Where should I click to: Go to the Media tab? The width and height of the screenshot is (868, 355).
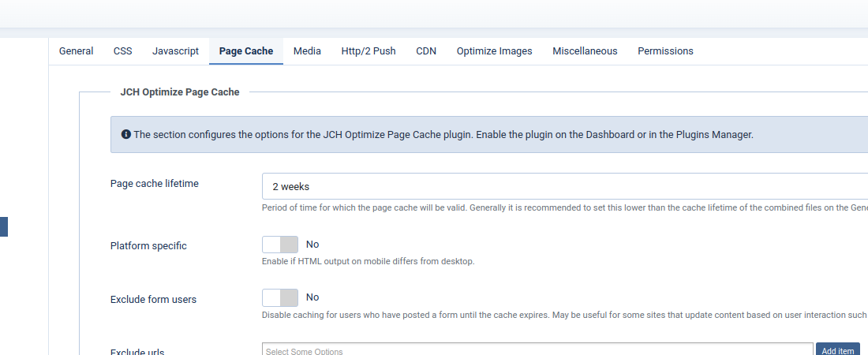click(x=307, y=51)
